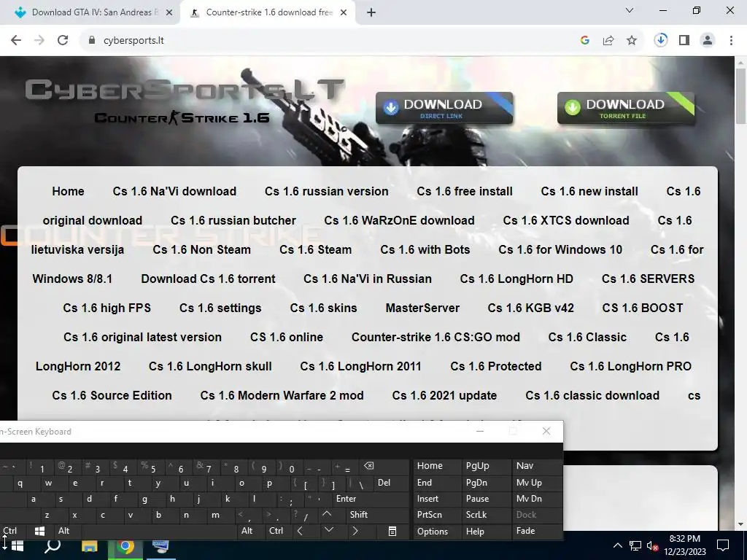The height and width of the screenshot is (560, 747).
Task: Switch to Counter-strike 1.6 download tab
Action: [x=268, y=13]
